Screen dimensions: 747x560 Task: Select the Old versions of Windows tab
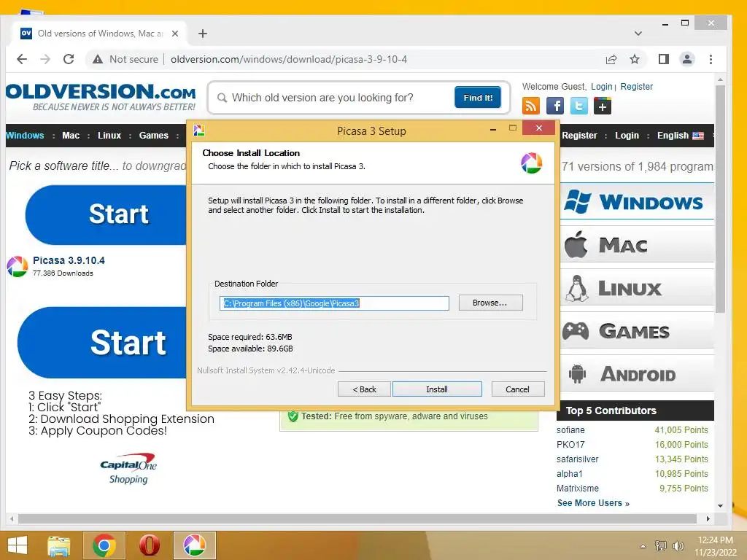99,34
